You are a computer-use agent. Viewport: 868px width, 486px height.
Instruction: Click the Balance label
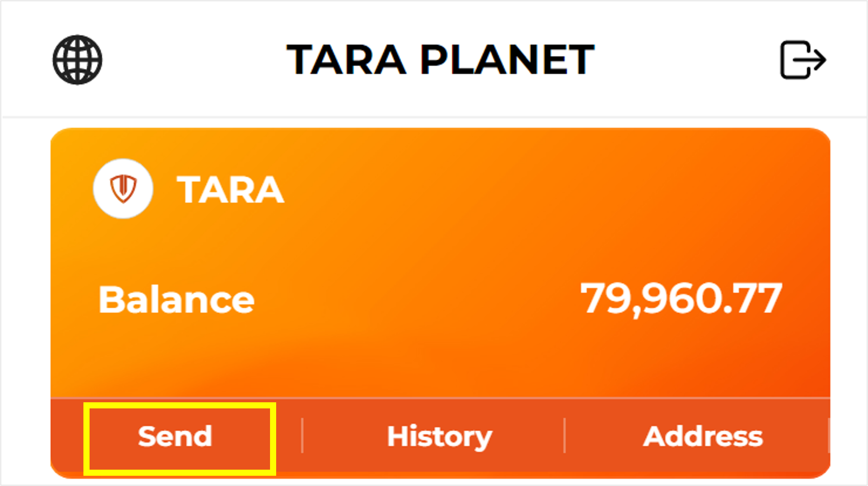tap(176, 300)
